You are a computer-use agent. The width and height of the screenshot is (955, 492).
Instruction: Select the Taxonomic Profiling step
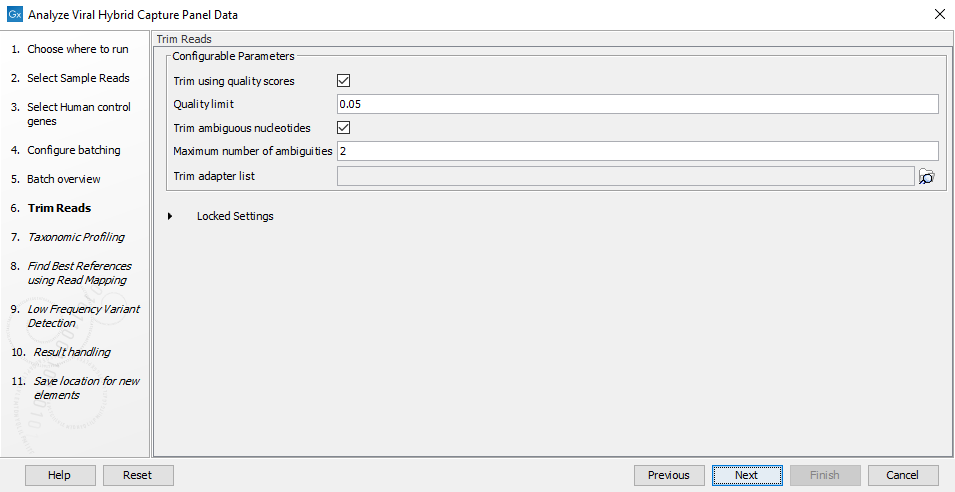[76, 237]
